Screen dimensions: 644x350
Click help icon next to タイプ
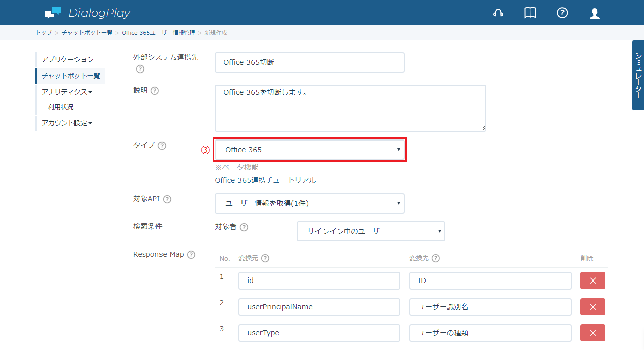click(162, 146)
